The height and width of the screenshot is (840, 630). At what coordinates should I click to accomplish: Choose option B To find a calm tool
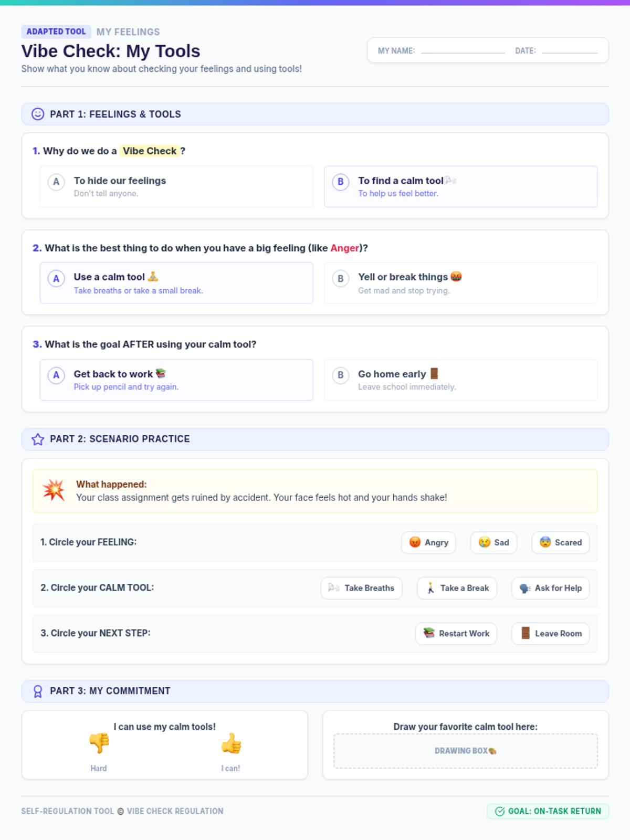tap(461, 187)
